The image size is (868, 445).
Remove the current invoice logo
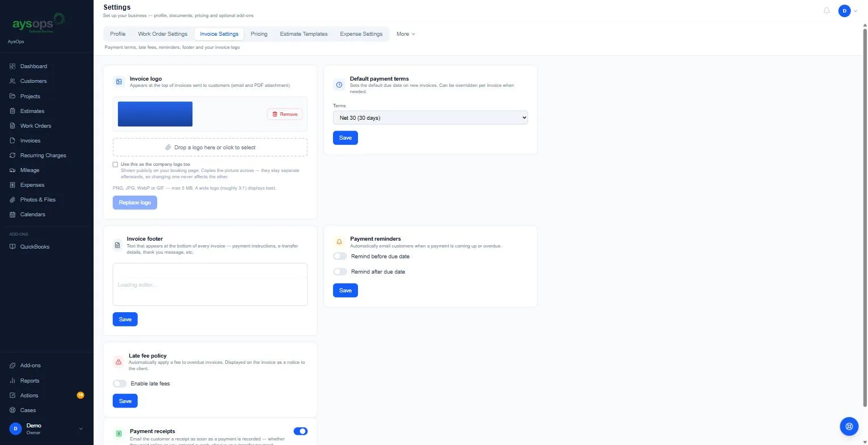point(285,114)
